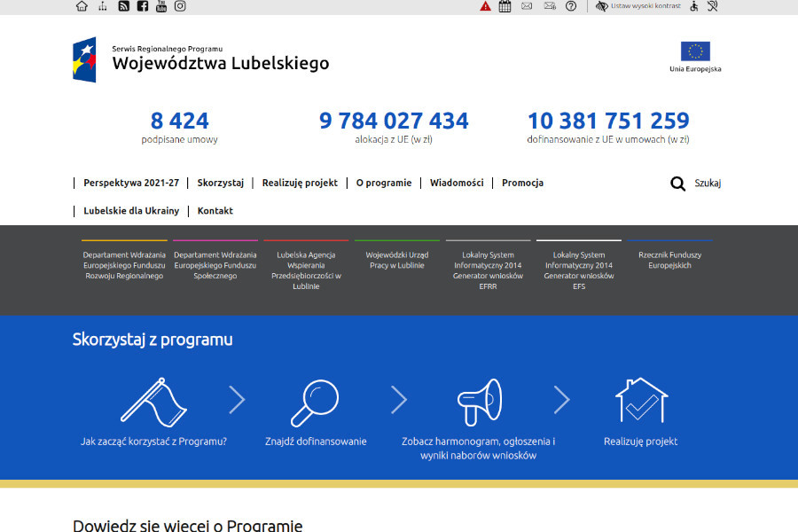Expand the chevron after Jak zacząć korzystać
Viewport: 798px width, 532px height.
237,401
